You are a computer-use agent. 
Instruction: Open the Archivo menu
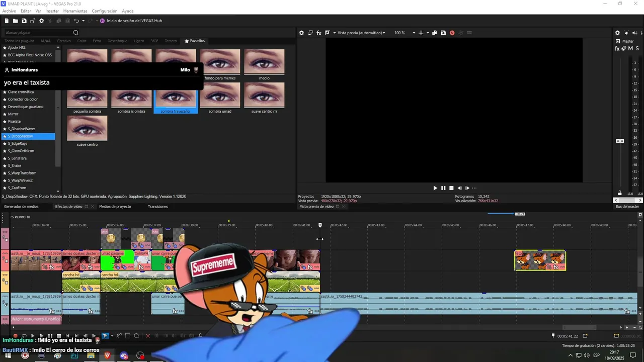pos(9,11)
